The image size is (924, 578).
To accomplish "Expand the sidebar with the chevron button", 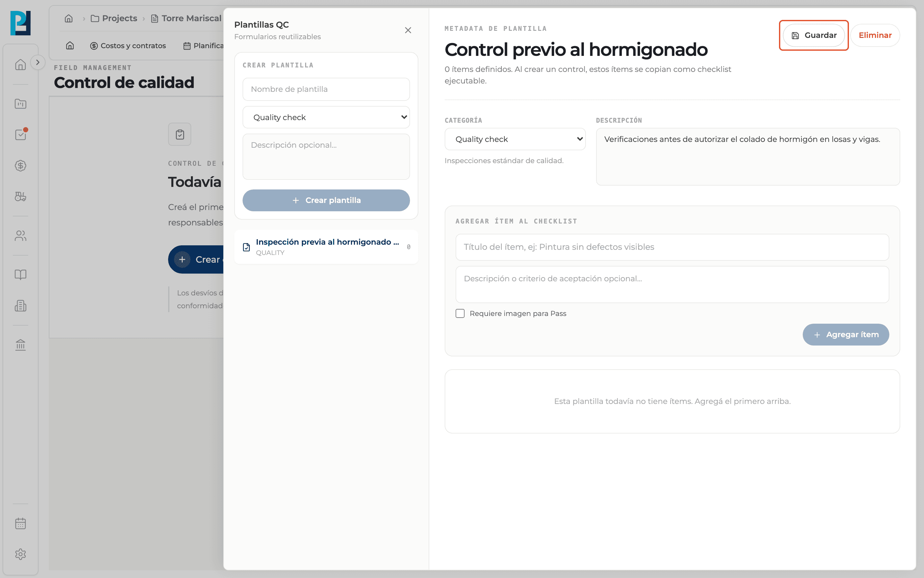I will (x=38, y=62).
